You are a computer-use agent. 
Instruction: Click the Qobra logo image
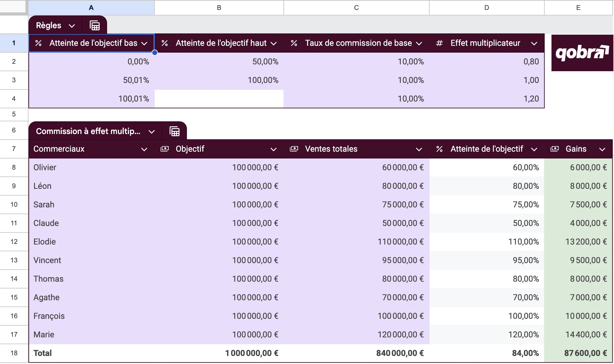(582, 53)
